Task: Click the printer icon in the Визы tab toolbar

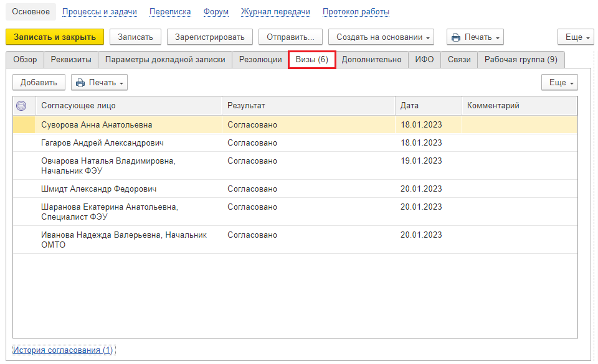Action: point(80,83)
